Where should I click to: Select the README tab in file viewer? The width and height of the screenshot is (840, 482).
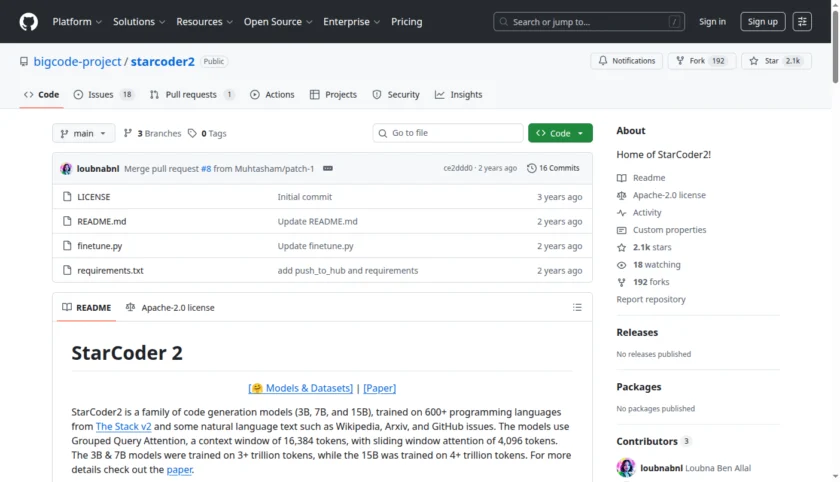tap(86, 308)
